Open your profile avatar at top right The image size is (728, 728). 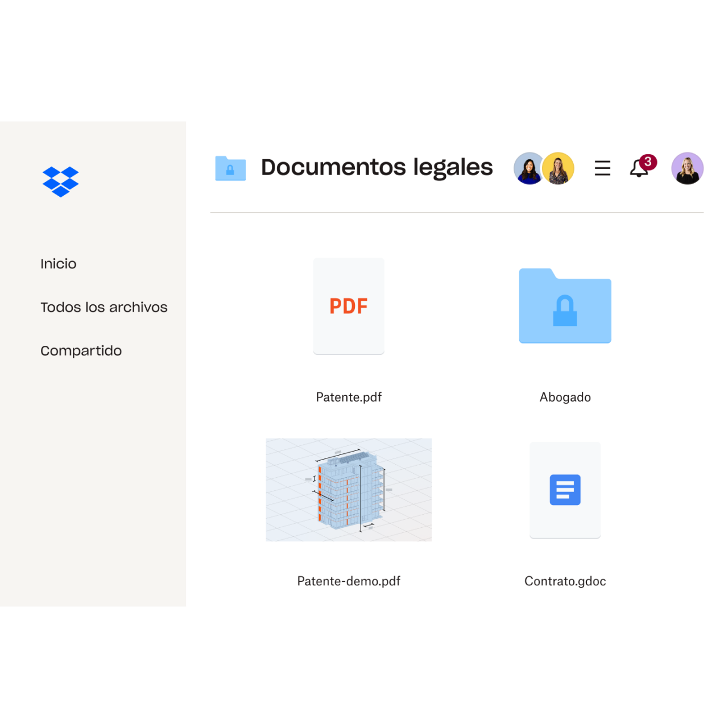point(688,168)
